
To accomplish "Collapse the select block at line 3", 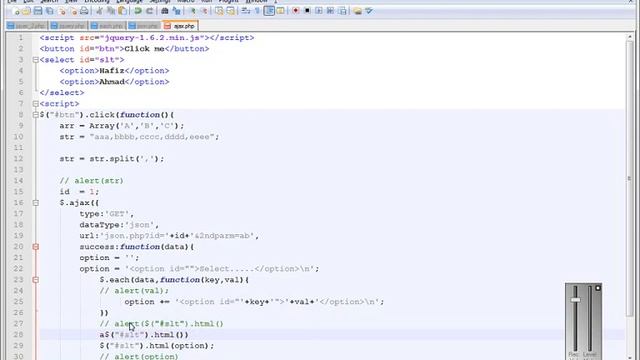I will 36,60.
